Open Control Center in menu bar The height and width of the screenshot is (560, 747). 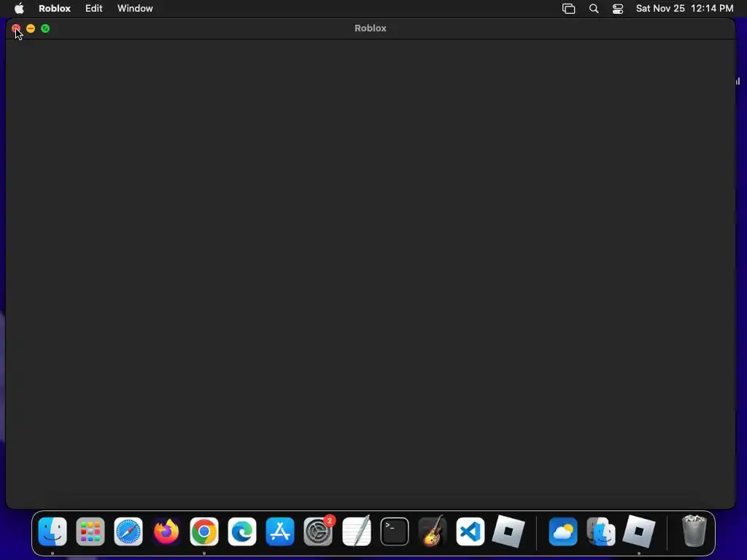pos(617,9)
